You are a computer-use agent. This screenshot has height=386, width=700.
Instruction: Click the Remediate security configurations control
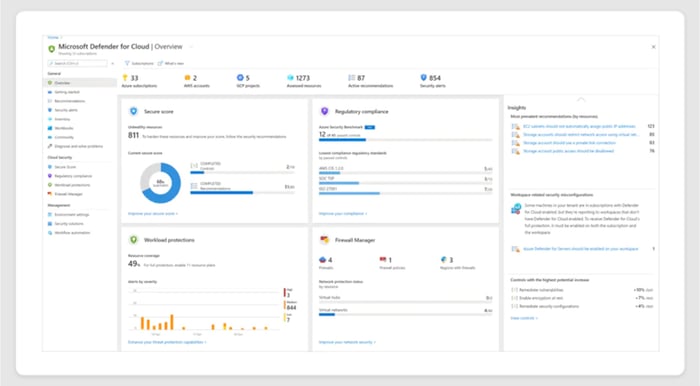tap(582, 307)
